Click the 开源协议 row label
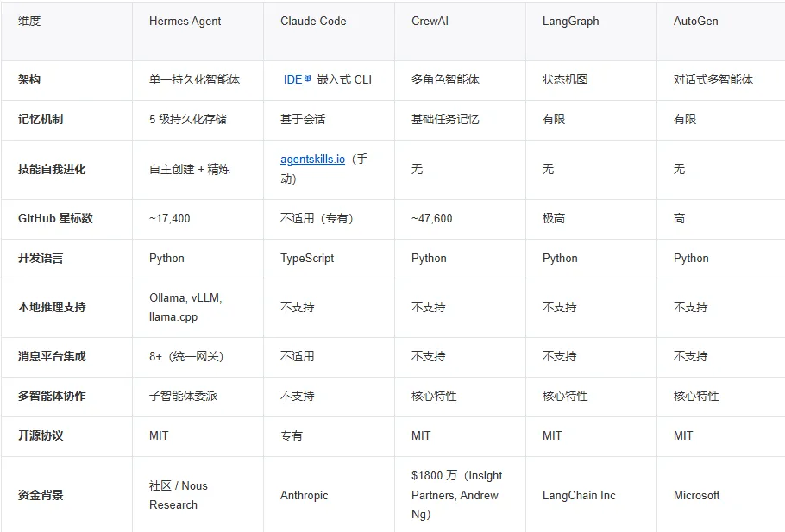The width and height of the screenshot is (785, 532). pos(41,435)
